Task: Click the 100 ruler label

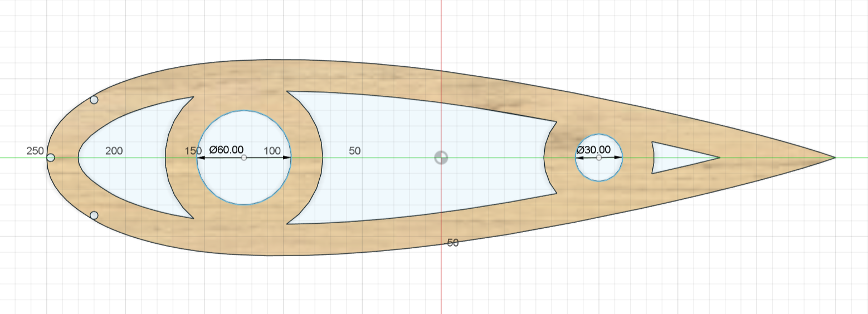Action: (x=272, y=151)
